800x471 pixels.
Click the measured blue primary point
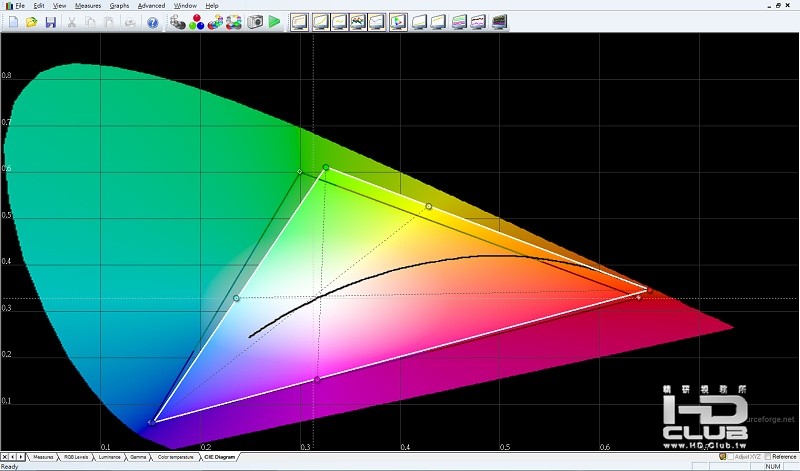coord(152,423)
